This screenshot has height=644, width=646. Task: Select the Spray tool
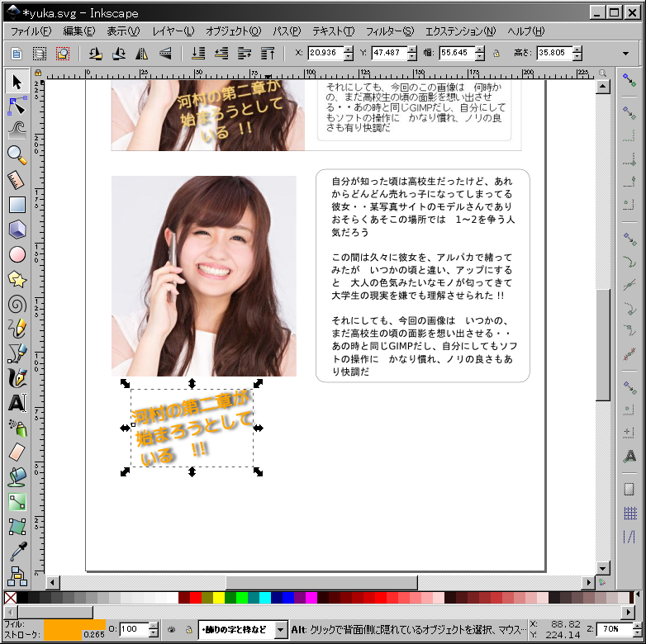[x=17, y=428]
